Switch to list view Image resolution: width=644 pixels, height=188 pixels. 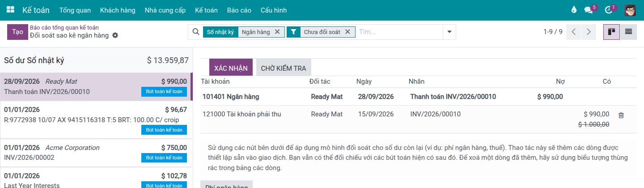(x=628, y=32)
